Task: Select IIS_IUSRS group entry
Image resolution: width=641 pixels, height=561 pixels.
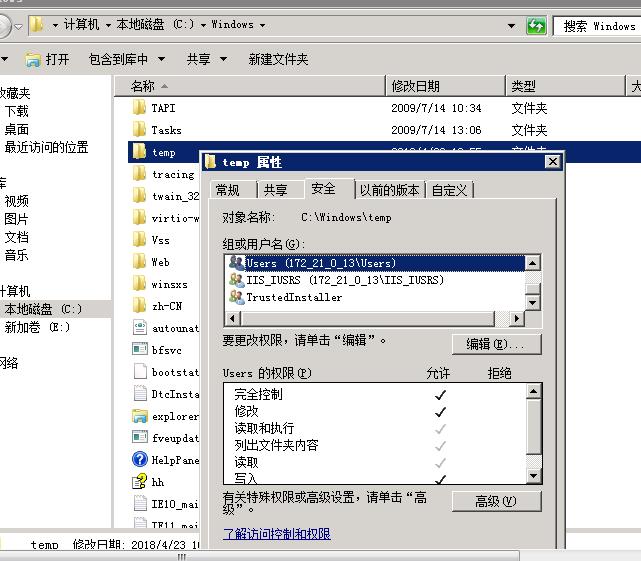Action: point(344,280)
